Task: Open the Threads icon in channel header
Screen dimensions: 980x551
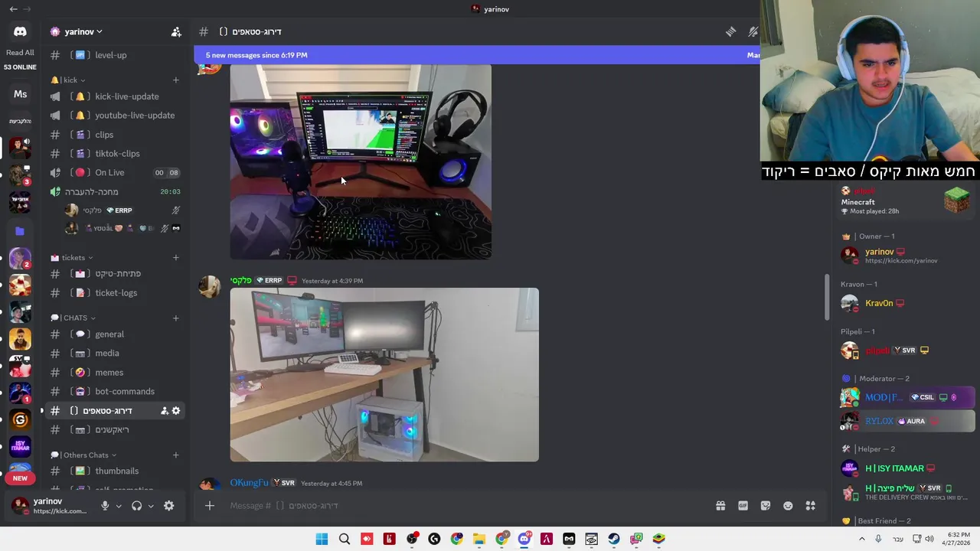Action: coord(730,31)
